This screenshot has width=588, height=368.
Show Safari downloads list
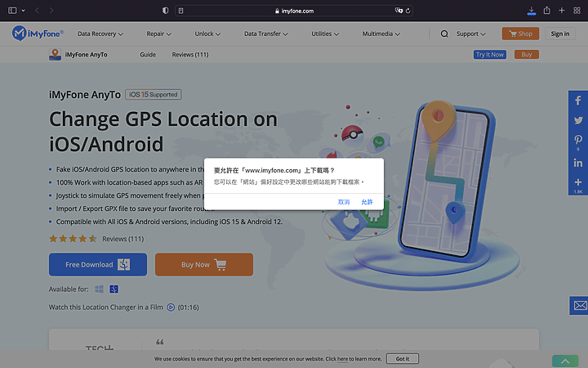click(x=532, y=11)
